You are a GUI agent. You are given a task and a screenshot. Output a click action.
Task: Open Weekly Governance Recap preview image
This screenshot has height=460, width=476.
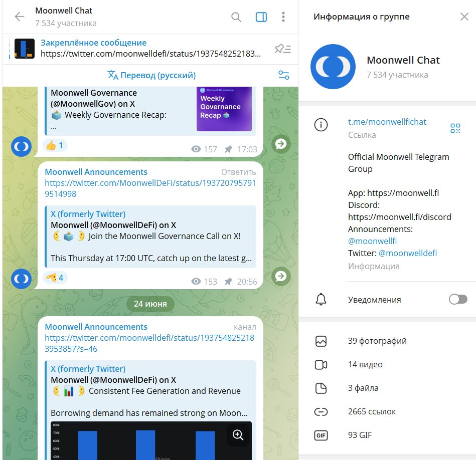coord(224,109)
